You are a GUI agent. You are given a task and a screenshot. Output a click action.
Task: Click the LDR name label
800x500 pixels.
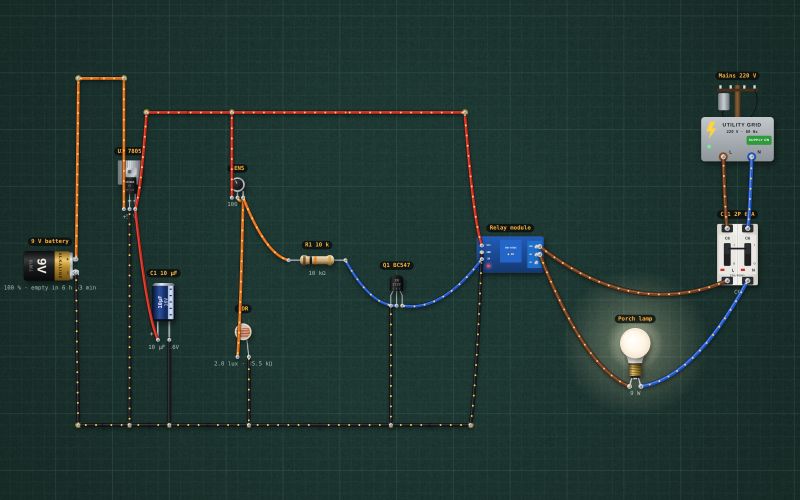coord(243,309)
